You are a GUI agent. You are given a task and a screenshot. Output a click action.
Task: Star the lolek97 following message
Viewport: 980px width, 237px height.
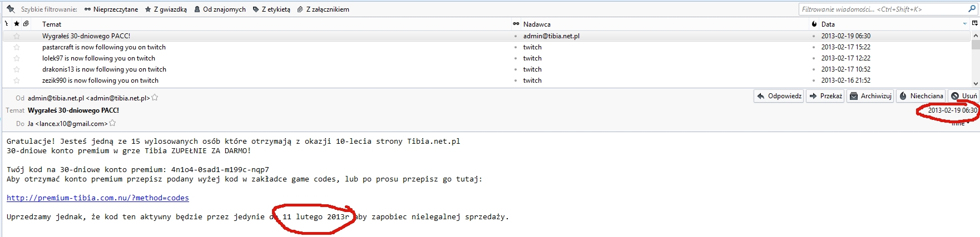point(17,58)
